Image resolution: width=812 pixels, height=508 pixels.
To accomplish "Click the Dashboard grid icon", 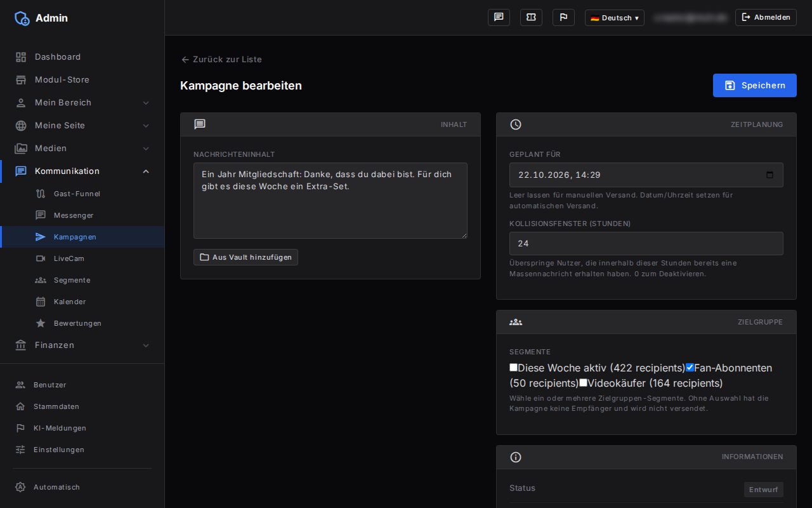I will [21, 57].
